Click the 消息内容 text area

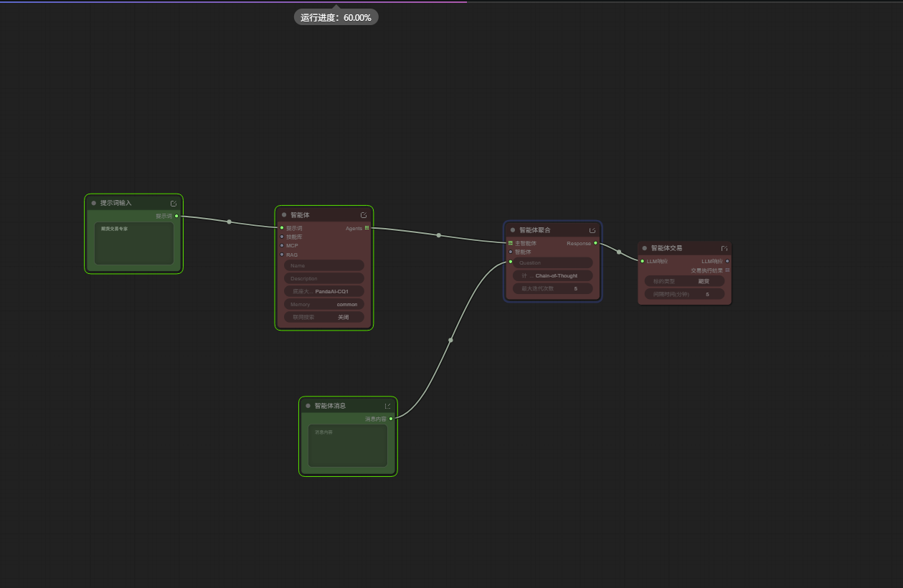click(x=348, y=446)
